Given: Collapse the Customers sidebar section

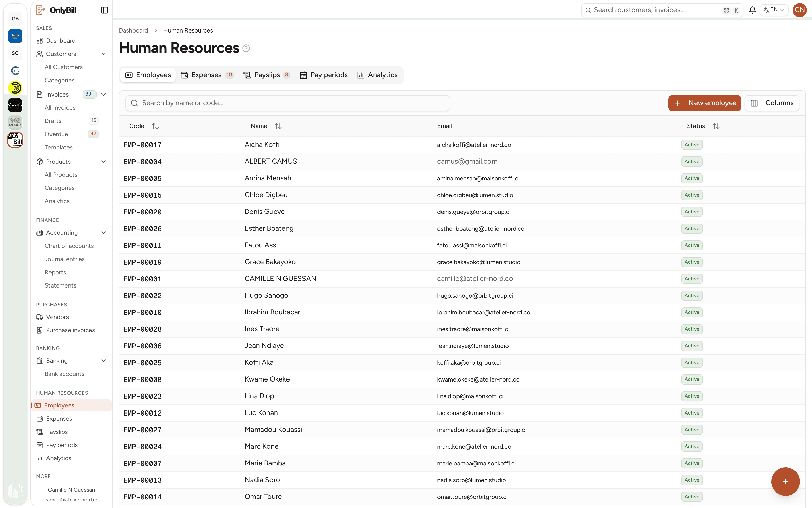Looking at the screenshot, I should pos(104,54).
